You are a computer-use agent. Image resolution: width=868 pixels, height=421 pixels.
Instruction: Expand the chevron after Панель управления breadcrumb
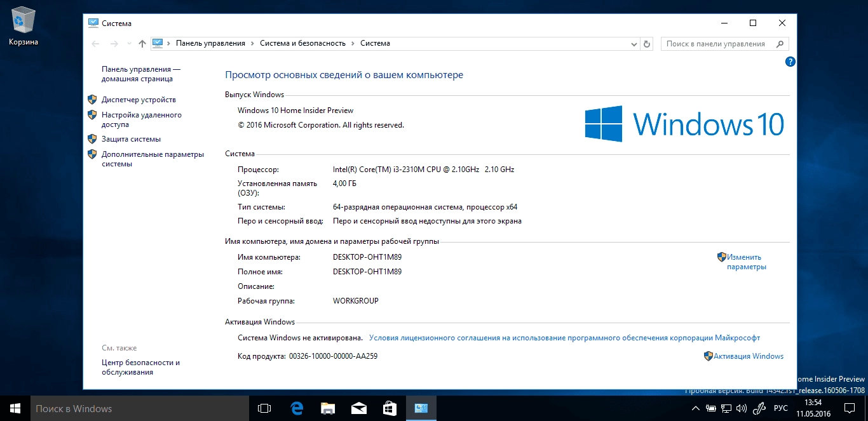[253, 43]
